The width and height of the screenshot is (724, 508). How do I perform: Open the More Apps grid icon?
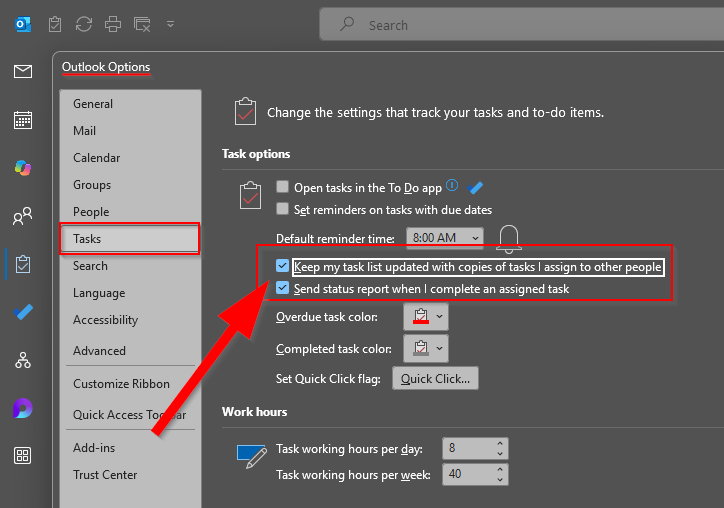tap(23, 456)
